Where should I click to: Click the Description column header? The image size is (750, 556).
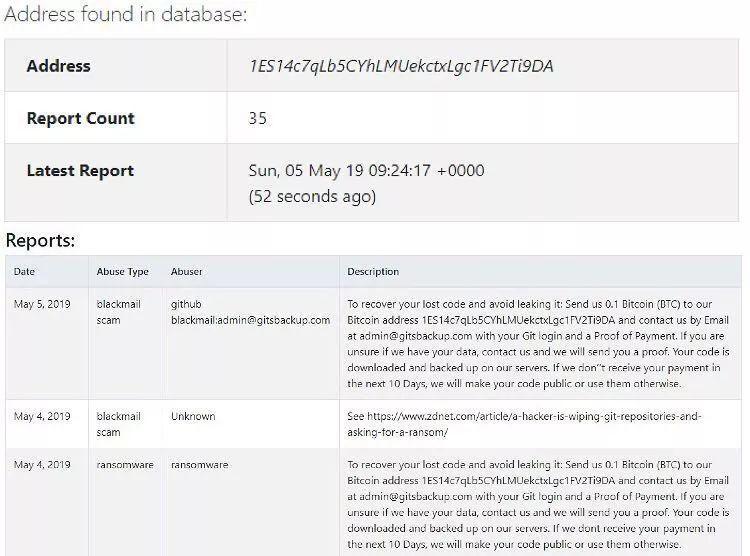point(373,271)
